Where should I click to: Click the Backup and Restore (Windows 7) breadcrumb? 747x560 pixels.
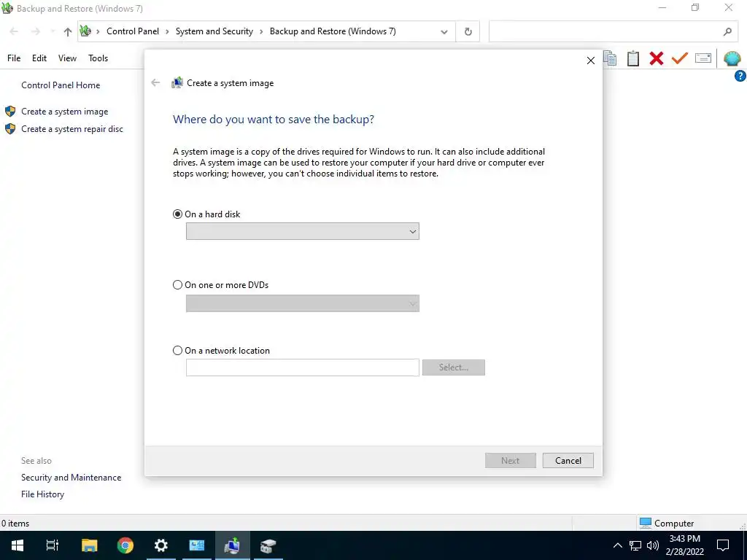(333, 31)
